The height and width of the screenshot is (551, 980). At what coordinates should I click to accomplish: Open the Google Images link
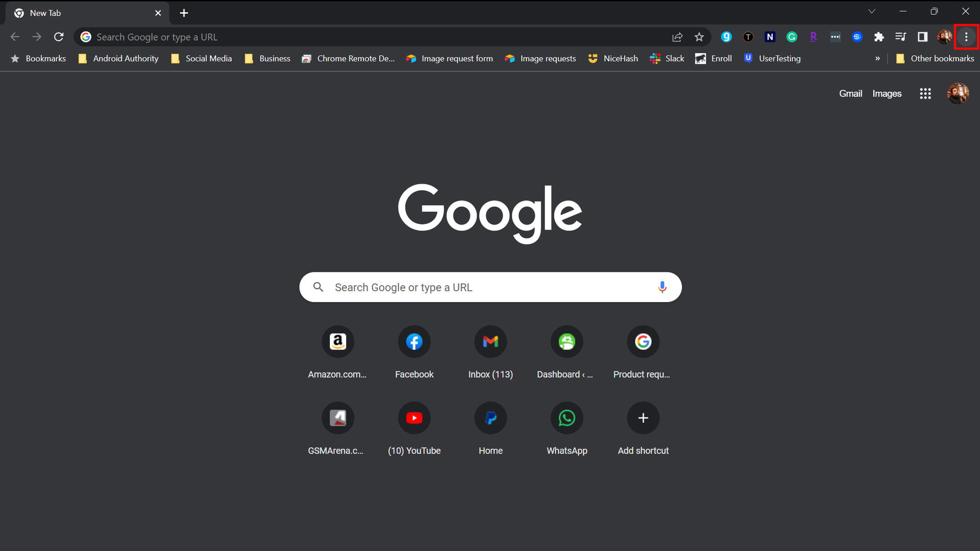point(887,93)
